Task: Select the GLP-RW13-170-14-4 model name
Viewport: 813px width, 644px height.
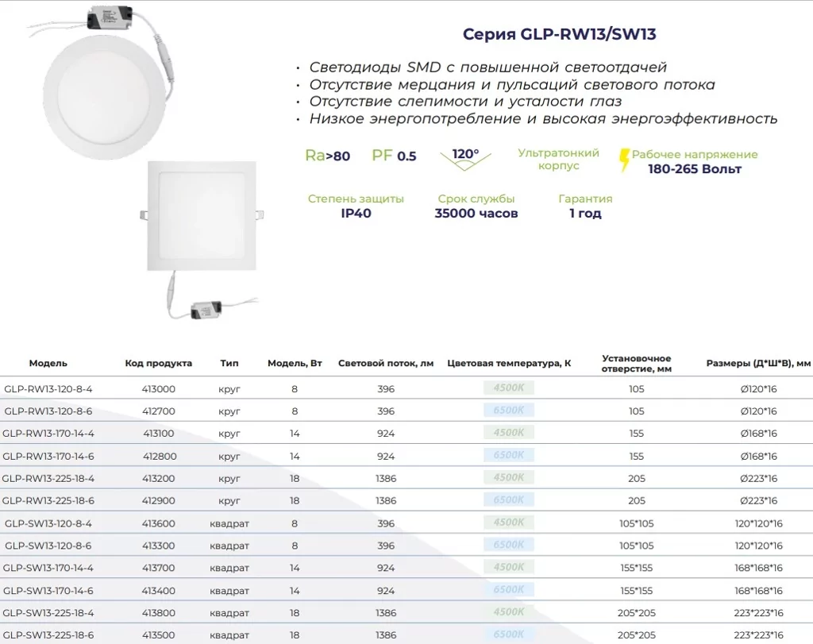Action: pyautogui.click(x=48, y=434)
